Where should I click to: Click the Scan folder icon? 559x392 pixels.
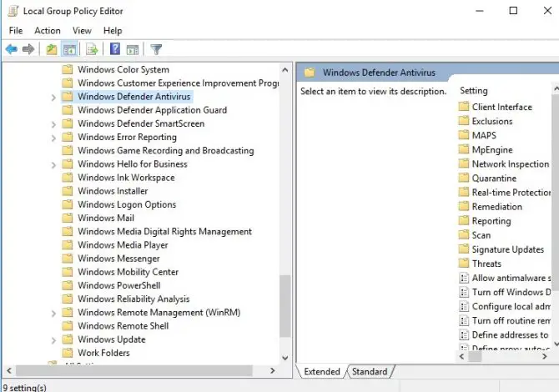(463, 235)
